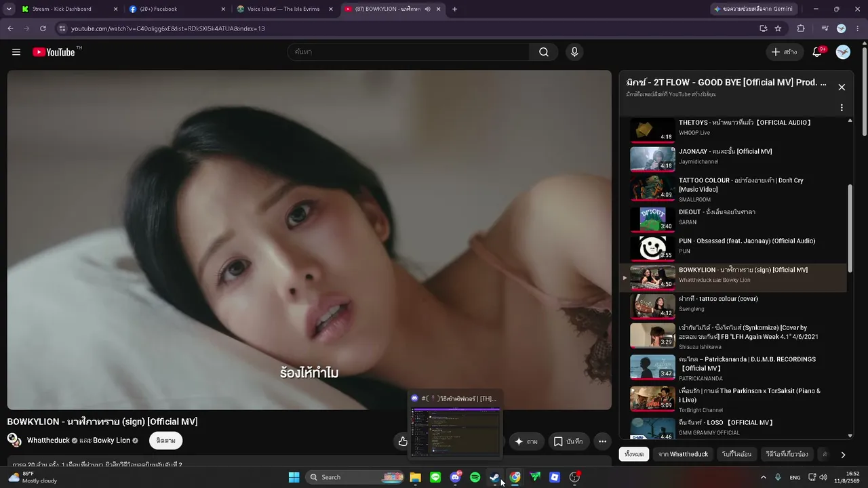Open the Whattheduck channel link

tap(48, 441)
